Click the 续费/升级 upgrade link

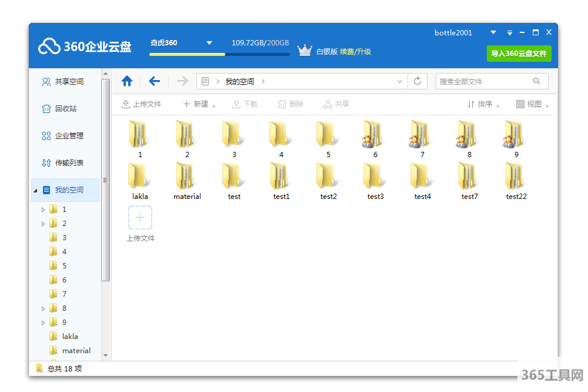click(355, 52)
